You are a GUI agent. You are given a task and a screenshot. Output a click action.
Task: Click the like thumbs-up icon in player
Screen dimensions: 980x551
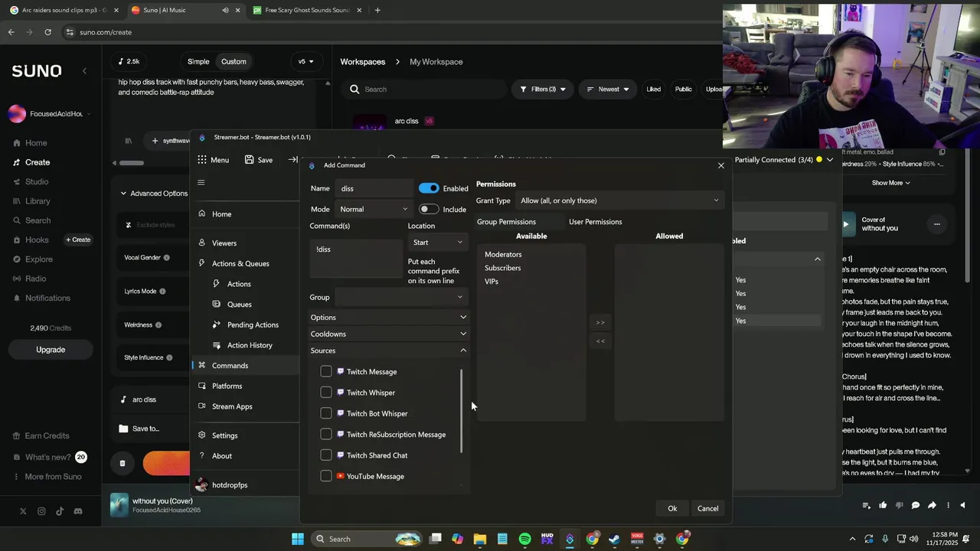pyautogui.click(x=883, y=505)
